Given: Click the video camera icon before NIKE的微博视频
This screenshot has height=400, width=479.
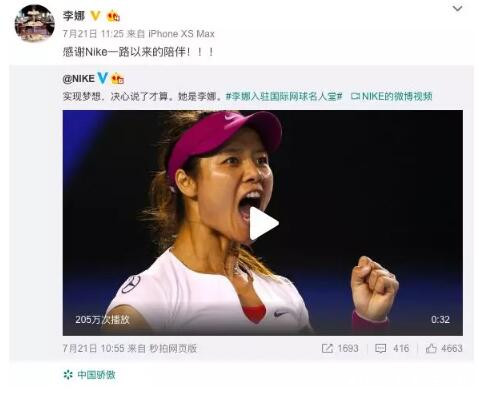Looking at the screenshot, I should tap(355, 96).
